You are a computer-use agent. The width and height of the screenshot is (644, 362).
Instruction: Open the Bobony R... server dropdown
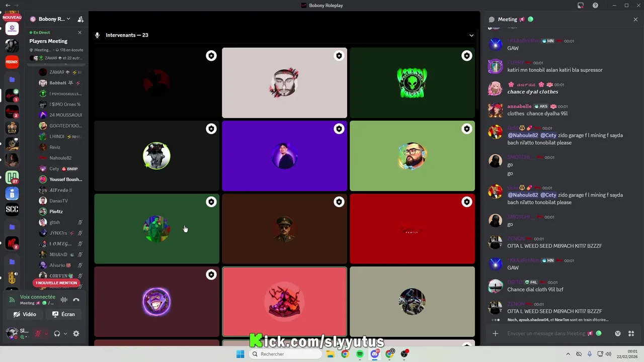pyautogui.click(x=50, y=19)
